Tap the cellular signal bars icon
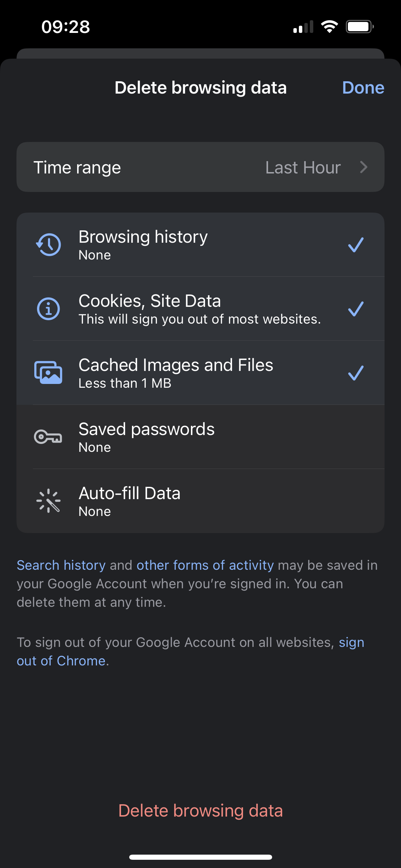 (303, 27)
